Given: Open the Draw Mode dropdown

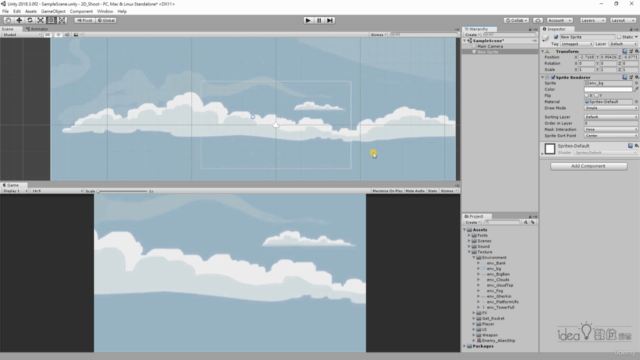Looking at the screenshot, I should 611,108.
